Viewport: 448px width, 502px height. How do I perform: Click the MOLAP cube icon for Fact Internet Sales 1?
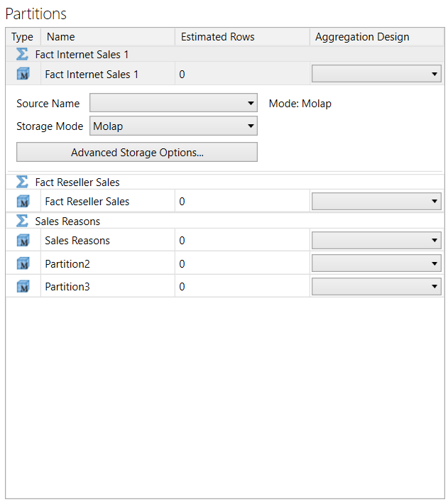coord(23,74)
